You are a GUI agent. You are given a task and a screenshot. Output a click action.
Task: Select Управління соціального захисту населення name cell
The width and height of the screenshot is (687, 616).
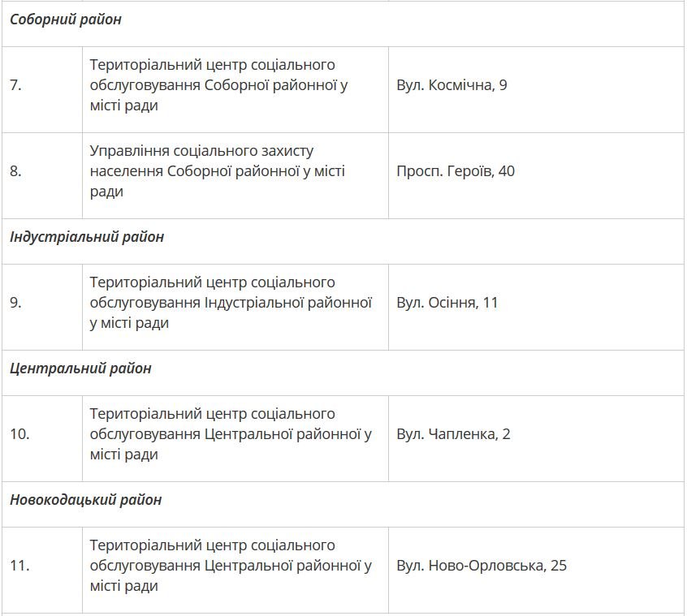coord(217,171)
